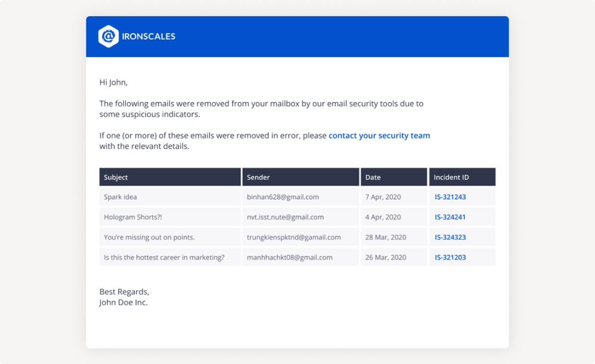Open incident IS-321243
595x364 pixels.
pos(450,197)
